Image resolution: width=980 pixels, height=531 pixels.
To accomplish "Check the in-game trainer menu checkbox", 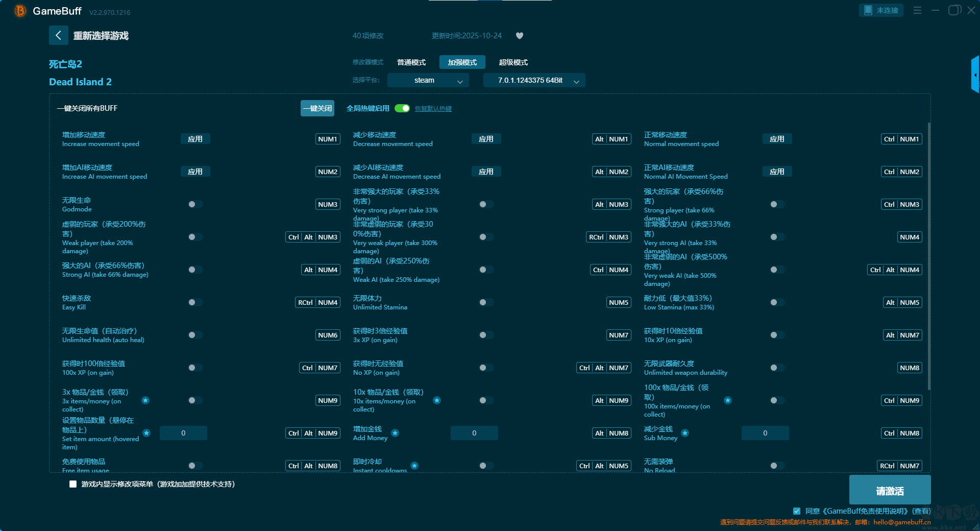I will pos(73,484).
